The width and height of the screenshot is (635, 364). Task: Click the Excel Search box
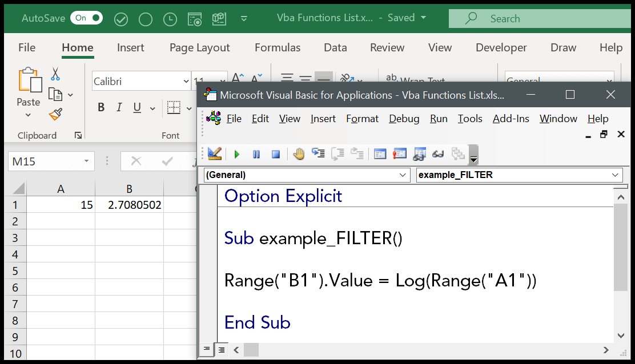537,18
